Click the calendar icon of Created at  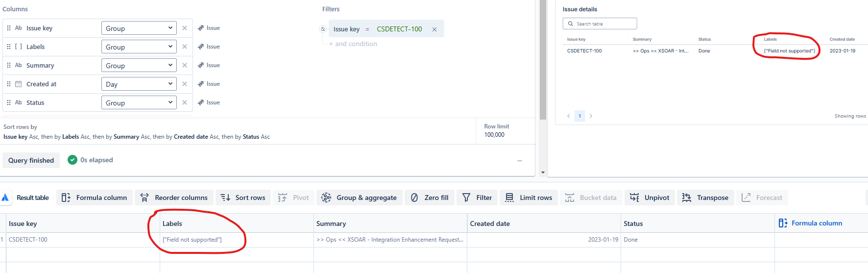pyautogui.click(x=18, y=84)
